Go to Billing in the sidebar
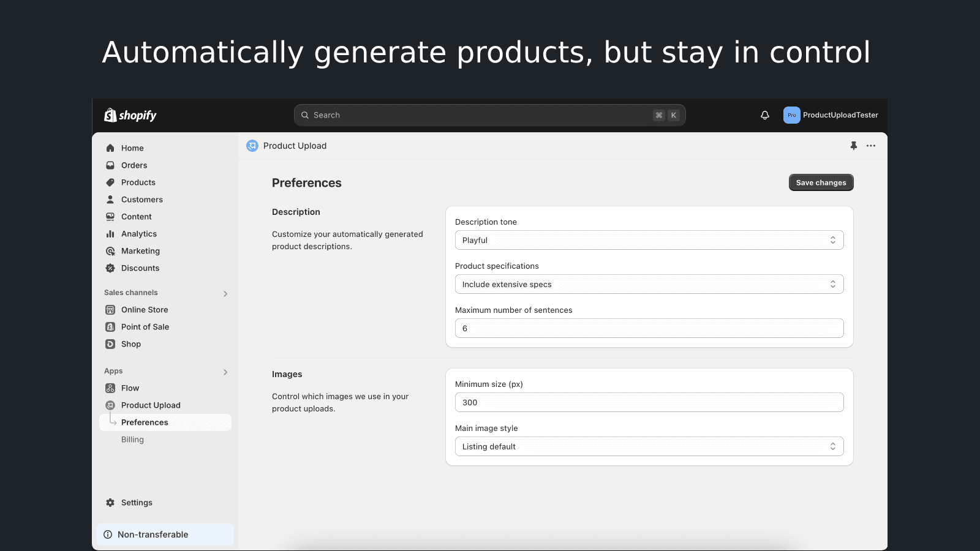 tap(132, 440)
